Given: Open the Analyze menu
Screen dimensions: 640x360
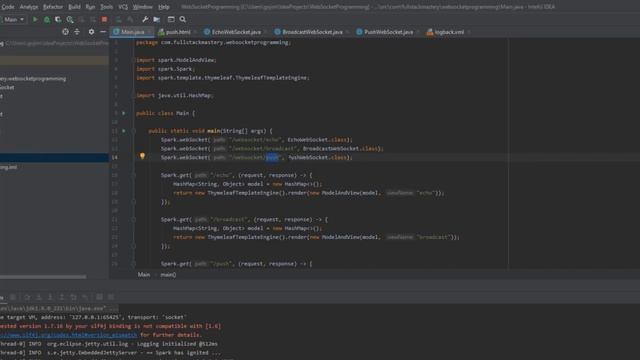Looking at the screenshot, I should 29,7.
